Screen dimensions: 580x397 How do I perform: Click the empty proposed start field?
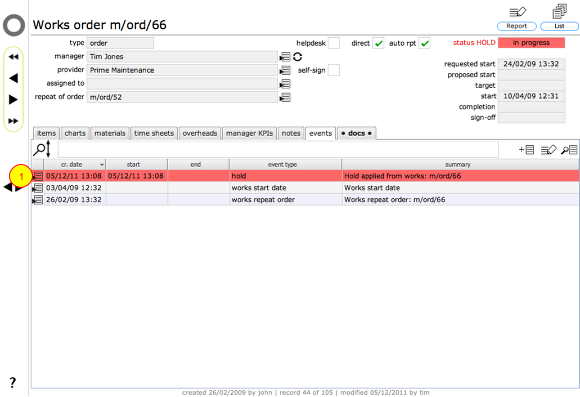tap(531, 75)
